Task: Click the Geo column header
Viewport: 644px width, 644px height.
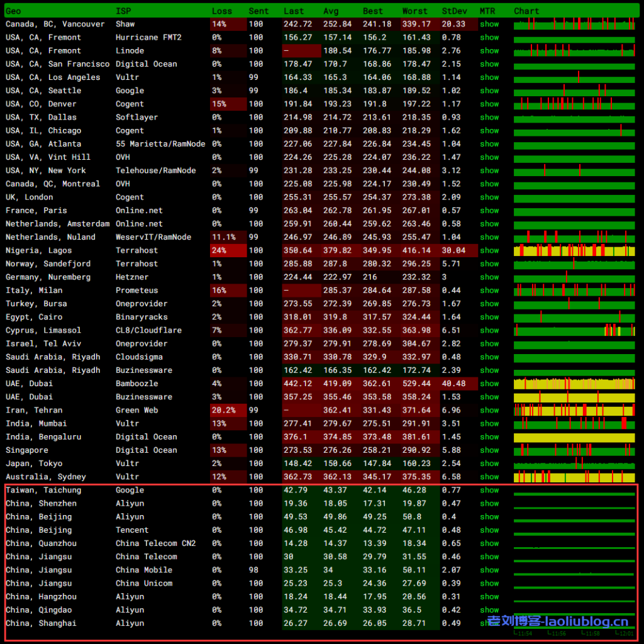Action: 13,11
